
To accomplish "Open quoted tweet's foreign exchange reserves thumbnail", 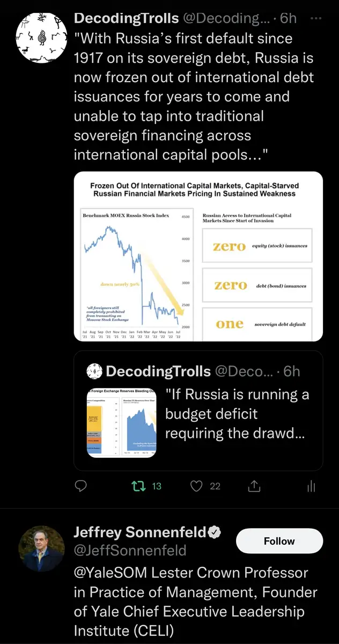I will point(122,421).
